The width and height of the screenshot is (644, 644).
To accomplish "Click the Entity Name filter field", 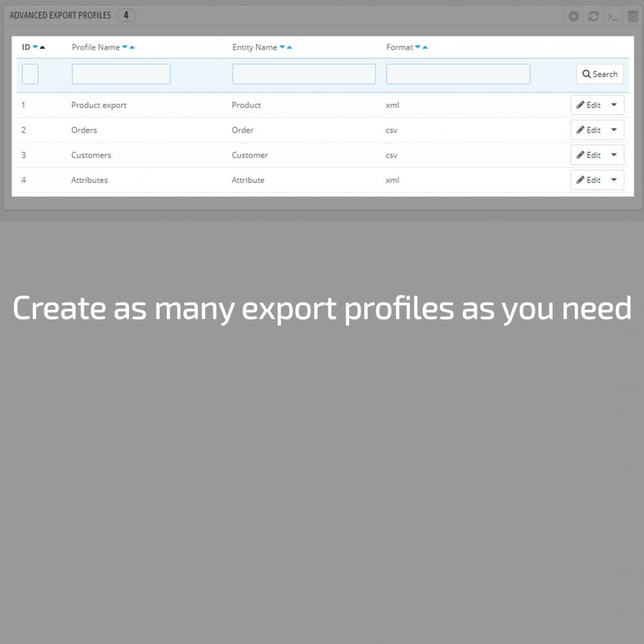I will [303, 74].
